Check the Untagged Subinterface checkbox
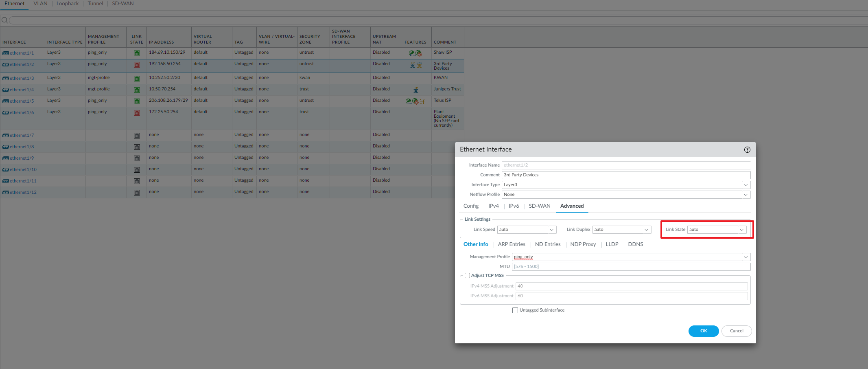868x369 pixels. pos(515,310)
